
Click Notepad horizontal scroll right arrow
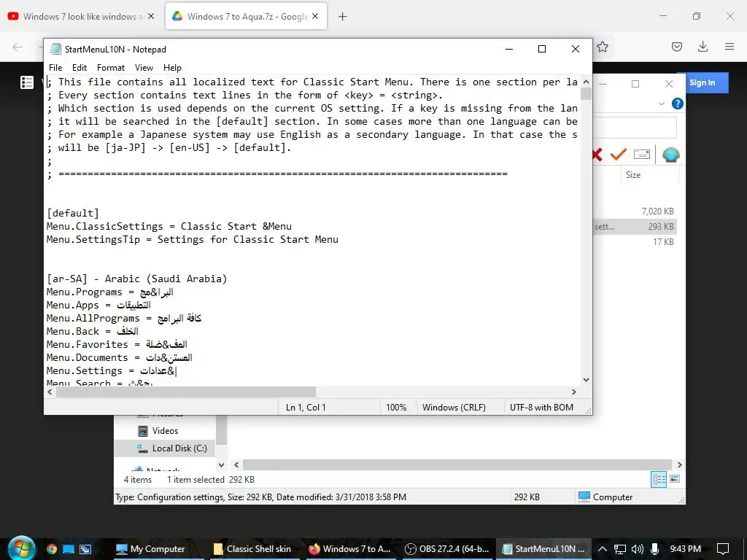pyautogui.click(x=574, y=392)
